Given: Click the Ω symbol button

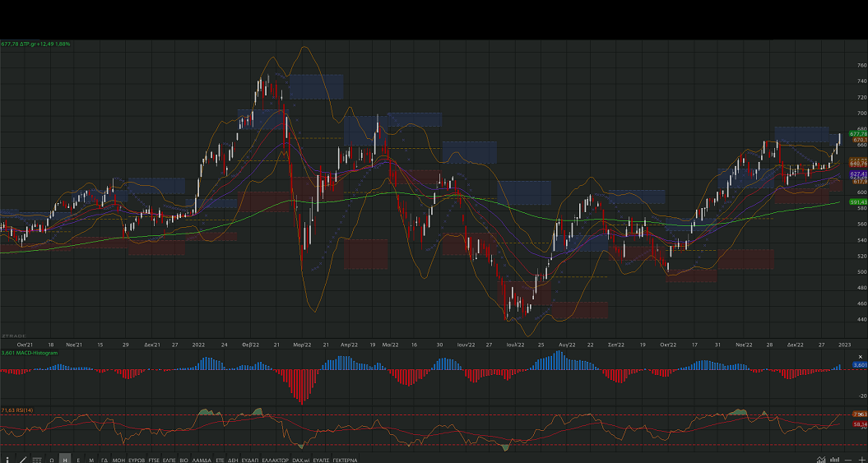Looking at the screenshot, I should tap(52, 460).
